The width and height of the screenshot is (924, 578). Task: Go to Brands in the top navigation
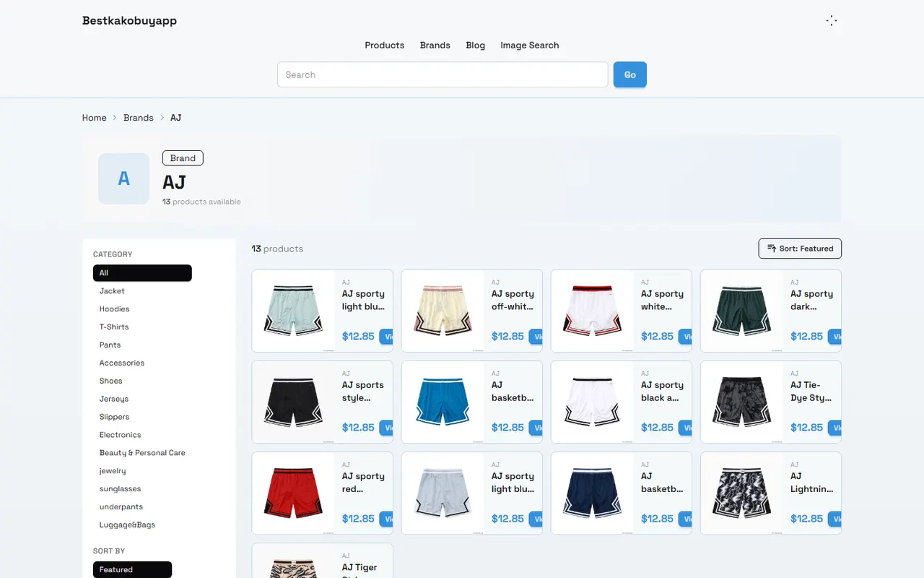435,45
